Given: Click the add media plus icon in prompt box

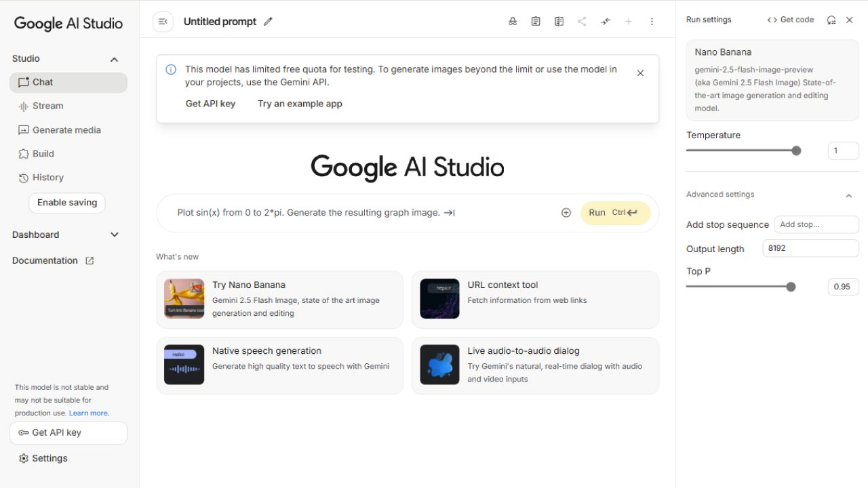Looking at the screenshot, I should click(566, 213).
